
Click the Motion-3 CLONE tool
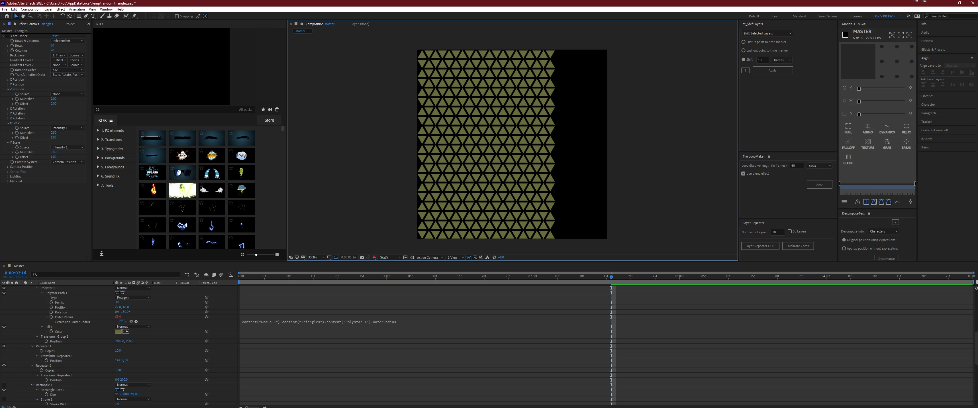[x=848, y=159]
